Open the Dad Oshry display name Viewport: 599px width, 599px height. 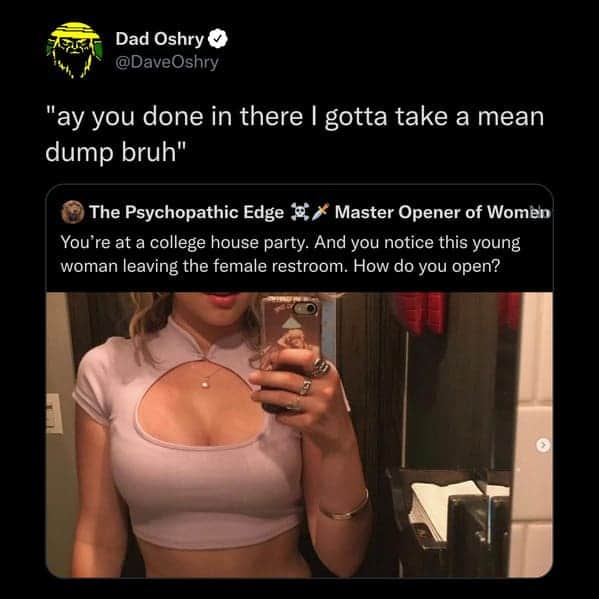click(160, 39)
